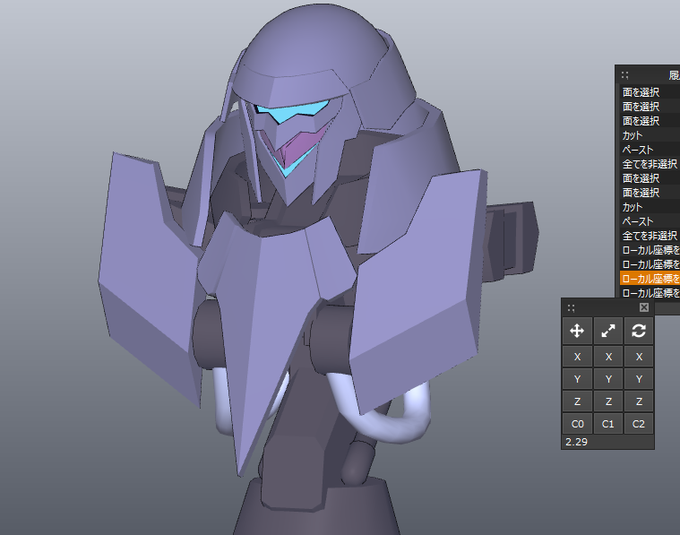This screenshot has width=680, height=535.
Task: Select the first 全てを非選択 entry in the history list
Action: point(650,164)
